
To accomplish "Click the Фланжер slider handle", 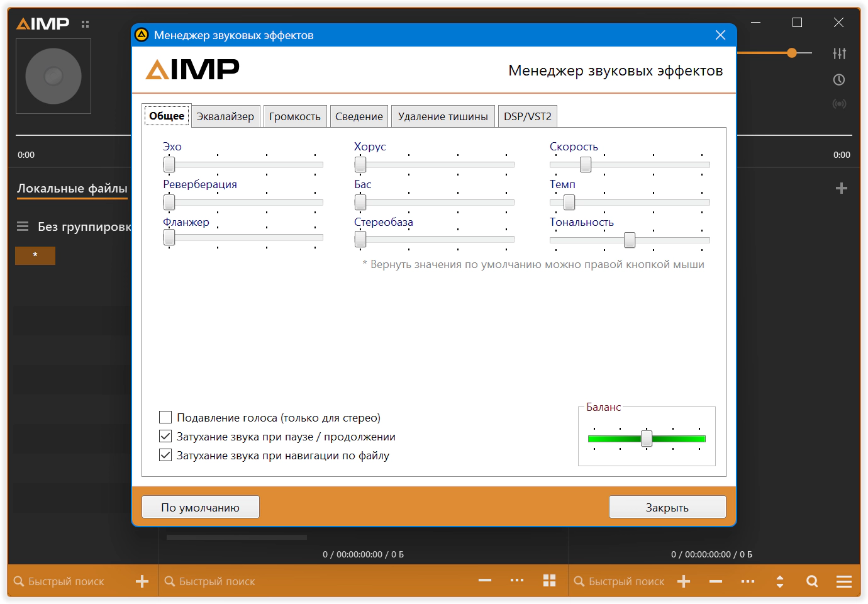I will pos(169,238).
